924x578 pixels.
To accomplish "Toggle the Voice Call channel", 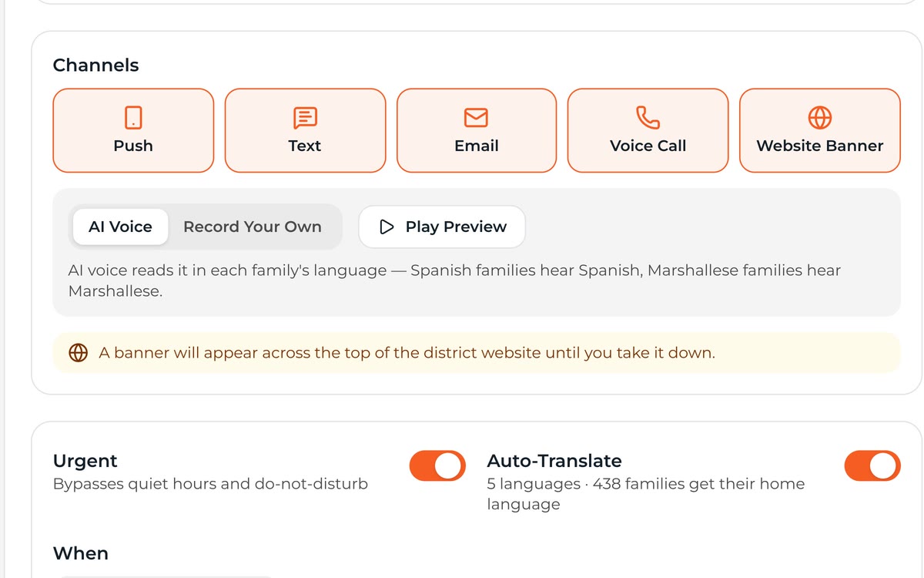I will pyautogui.click(x=648, y=130).
